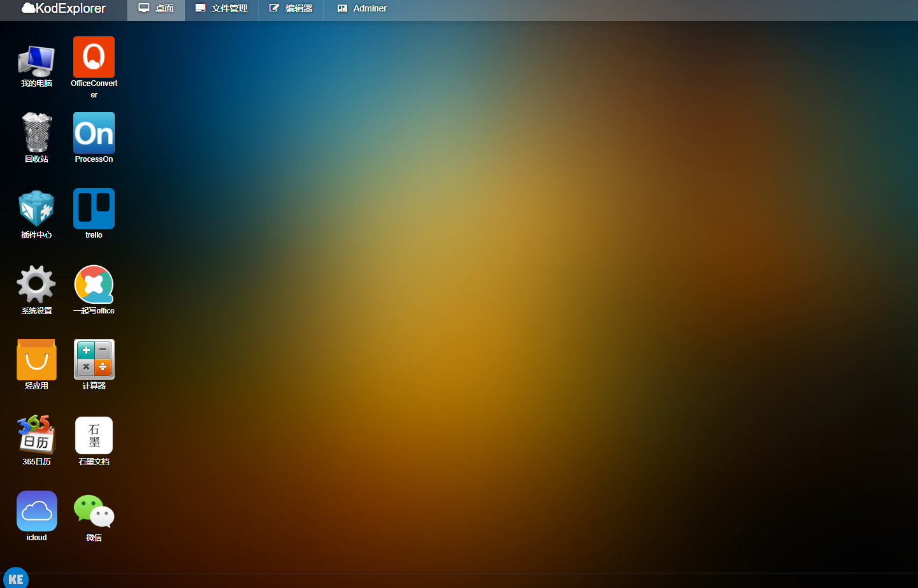918x588 pixels.
Task: Open the 回收站 recycle bin icon
Action: [36, 133]
